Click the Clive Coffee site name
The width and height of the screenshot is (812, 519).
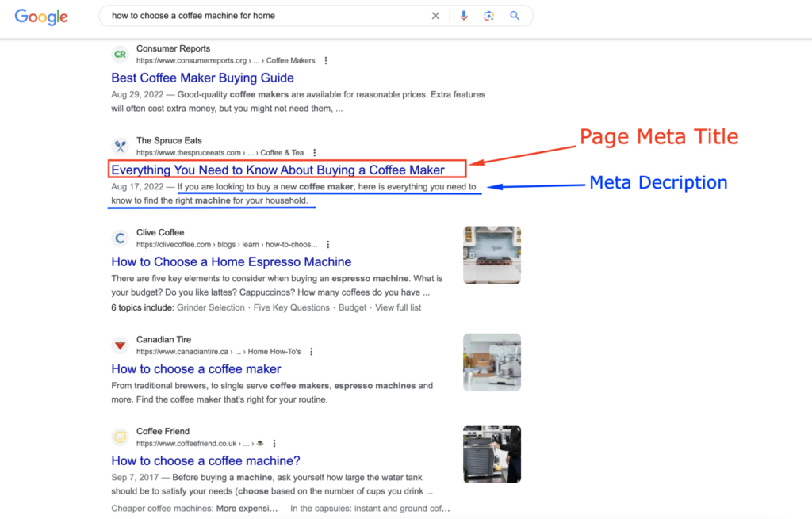(160, 232)
